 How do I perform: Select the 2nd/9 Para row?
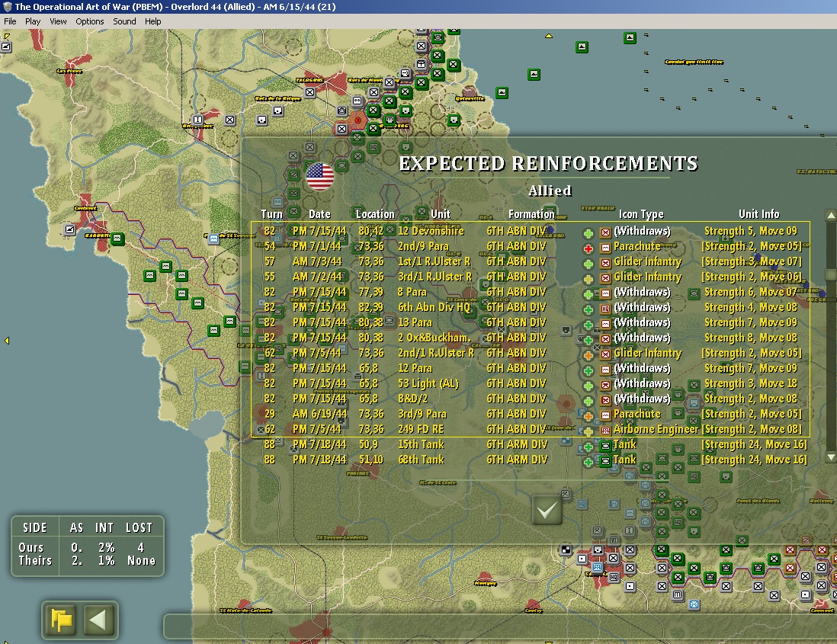[531, 246]
